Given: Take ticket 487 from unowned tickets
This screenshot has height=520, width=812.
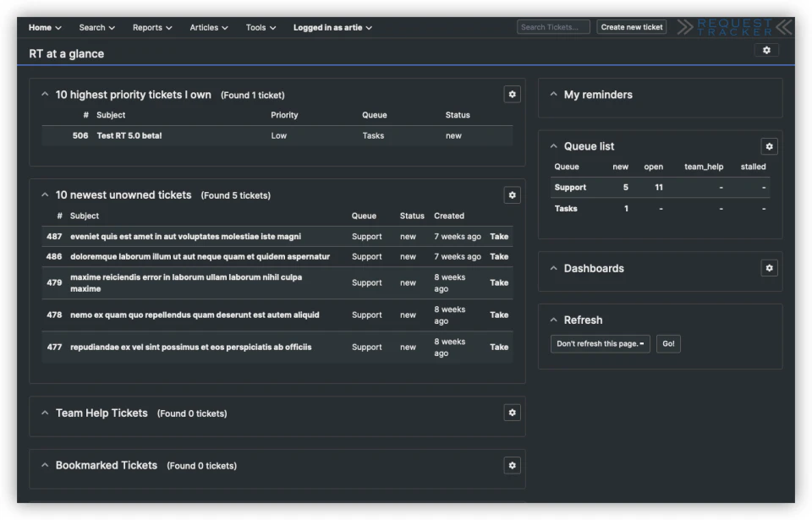Looking at the screenshot, I should 499,236.
